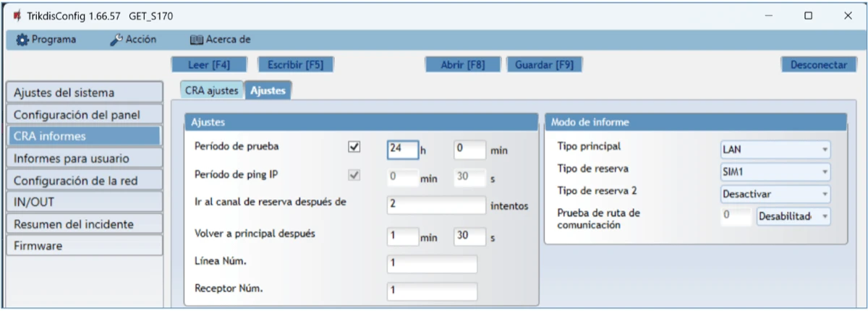The height and width of the screenshot is (311, 868).
Task: Toggle the Período de ping IP checkbox
Action: (x=354, y=174)
